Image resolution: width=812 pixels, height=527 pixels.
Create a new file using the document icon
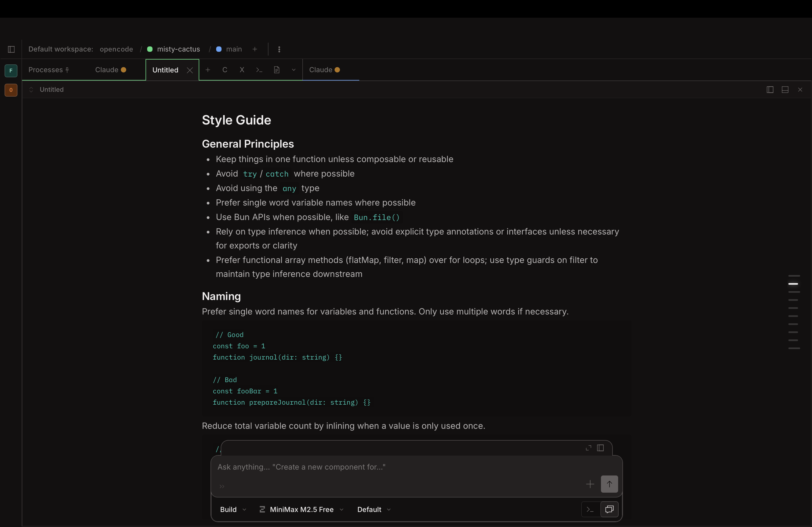click(x=277, y=70)
